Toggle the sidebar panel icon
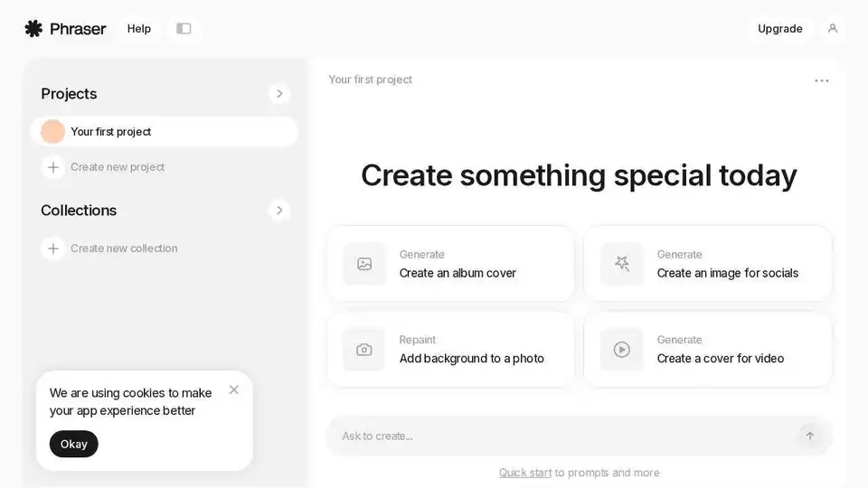The image size is (868, 488). (184, 29)
